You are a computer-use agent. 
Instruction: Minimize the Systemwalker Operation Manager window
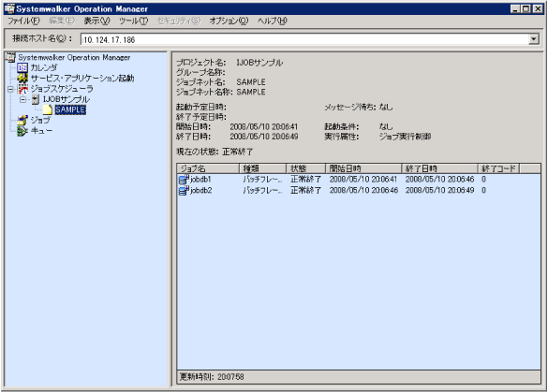515,9
